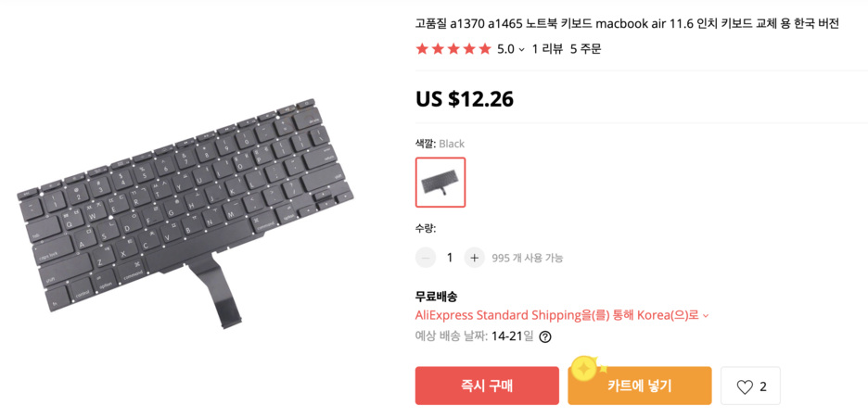This screenshot has height=418, width=868.
Task: Click the quantity number field
Action: point(450,258)
